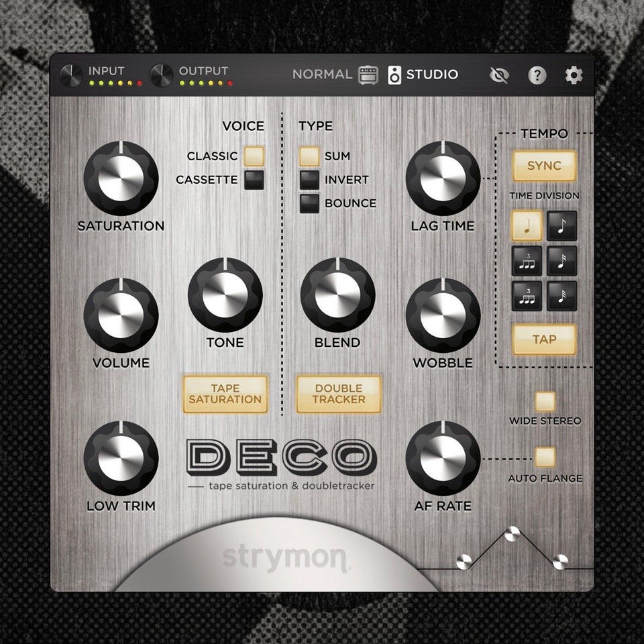Viewport: 644px width, 644px height.
Task: Toggle the WIDE STEREO switch
Action: pos(545,401)
